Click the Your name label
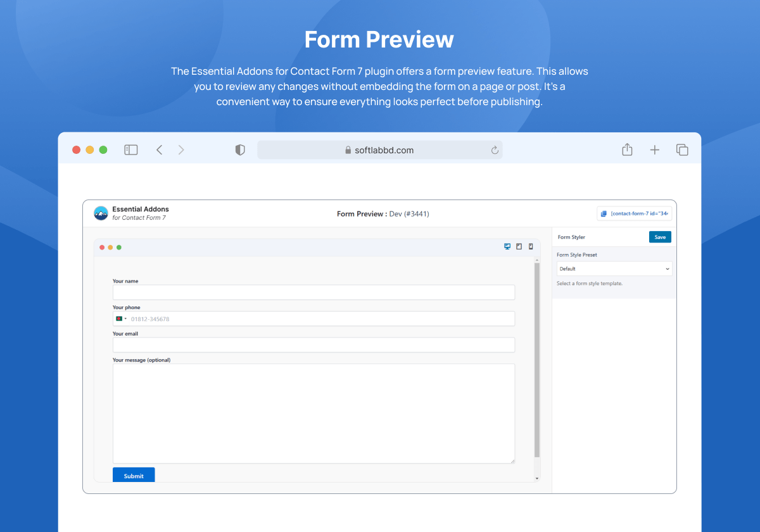760x532 pixels. (125, 281)
